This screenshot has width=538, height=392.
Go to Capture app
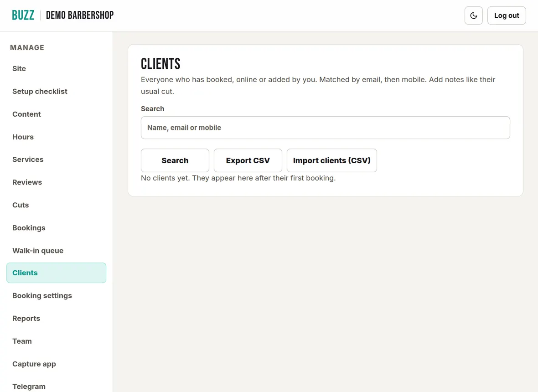(x=56, y=364)
